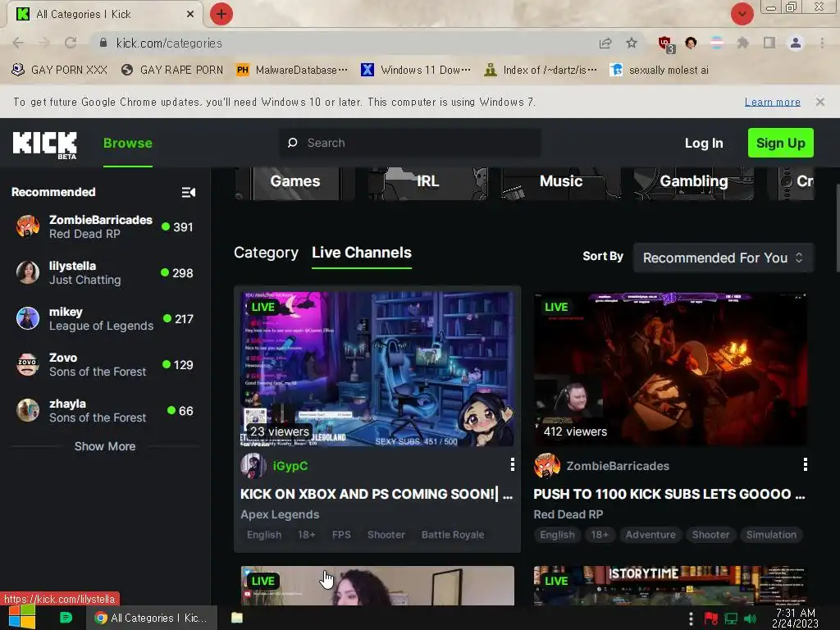Click the browser address bar URL
Image resolution: width=840 pixels, height=630 pixels.
[x=169, y=43]
